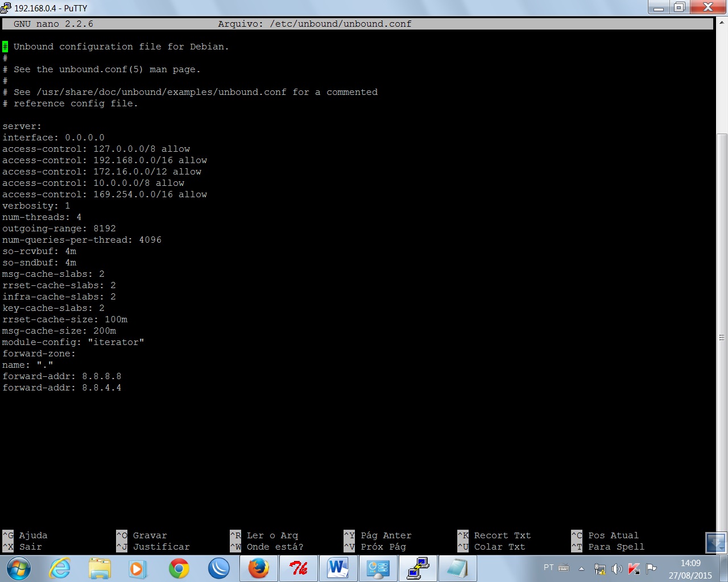The width and height of the screenshot is (728, 582).
Task: Open the Windows Start menu
Action: point(19,568)
